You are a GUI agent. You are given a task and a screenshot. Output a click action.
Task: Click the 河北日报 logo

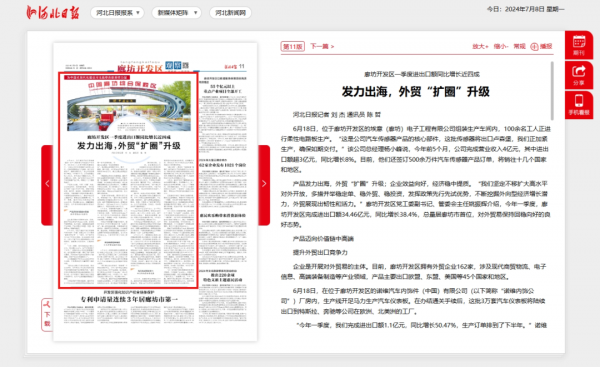pos(53,13)
